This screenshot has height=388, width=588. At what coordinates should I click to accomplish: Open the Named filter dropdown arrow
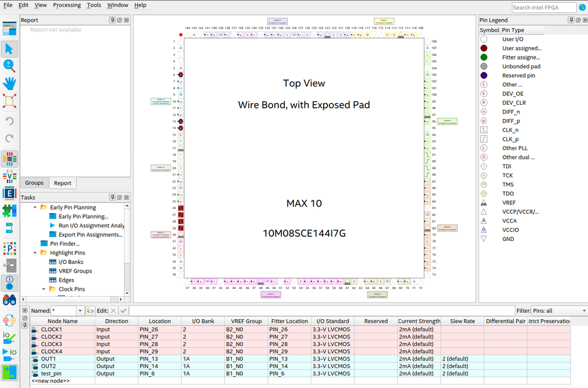80,311
